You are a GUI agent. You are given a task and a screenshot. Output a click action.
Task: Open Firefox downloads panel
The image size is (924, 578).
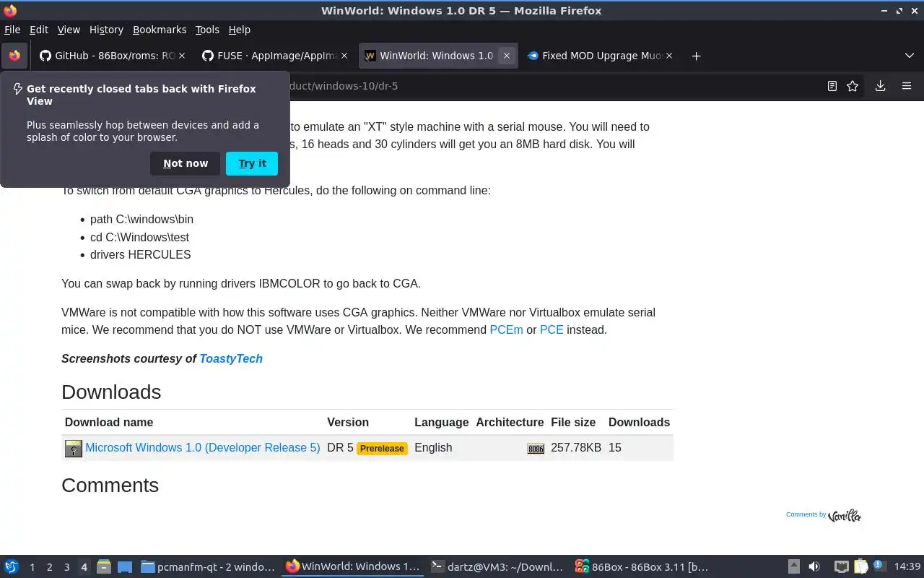point(880,86)
